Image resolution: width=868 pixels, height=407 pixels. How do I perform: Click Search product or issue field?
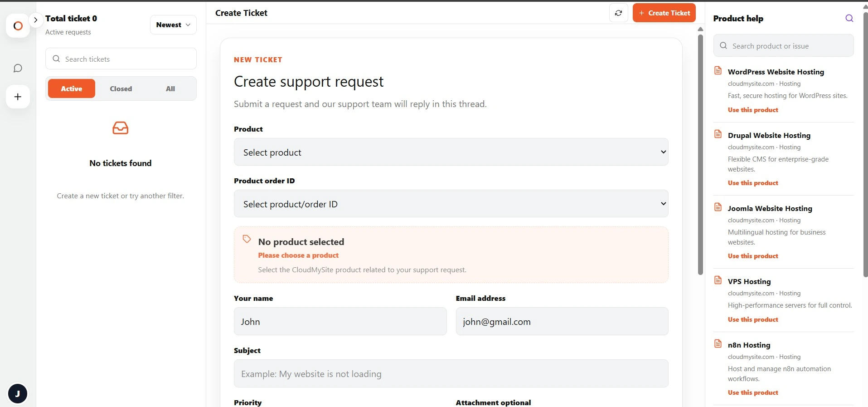[x=783, y=46]
